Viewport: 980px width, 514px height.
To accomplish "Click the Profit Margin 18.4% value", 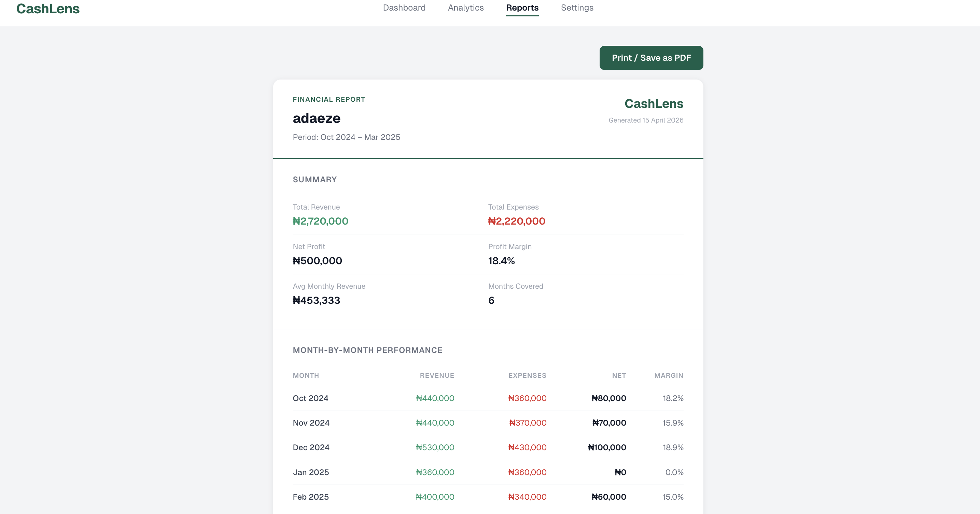I will pyautogui.click(x=501, y=261).
